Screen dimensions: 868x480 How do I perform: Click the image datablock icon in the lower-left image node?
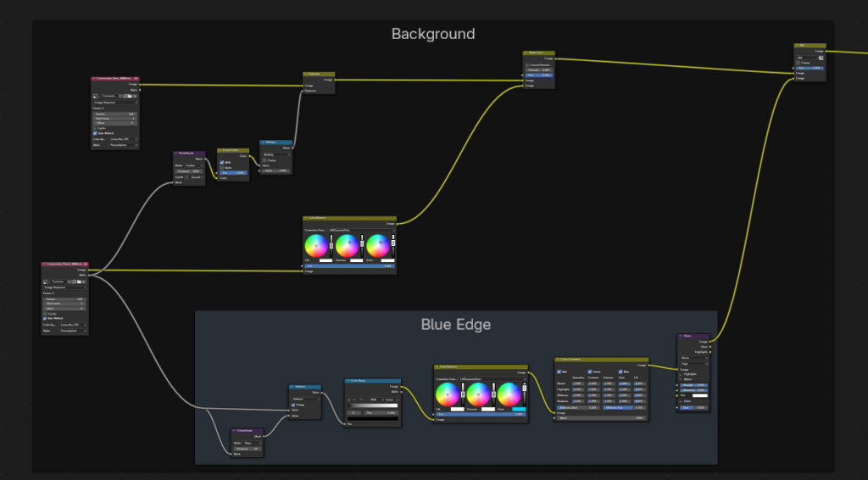tap(46, 281)
